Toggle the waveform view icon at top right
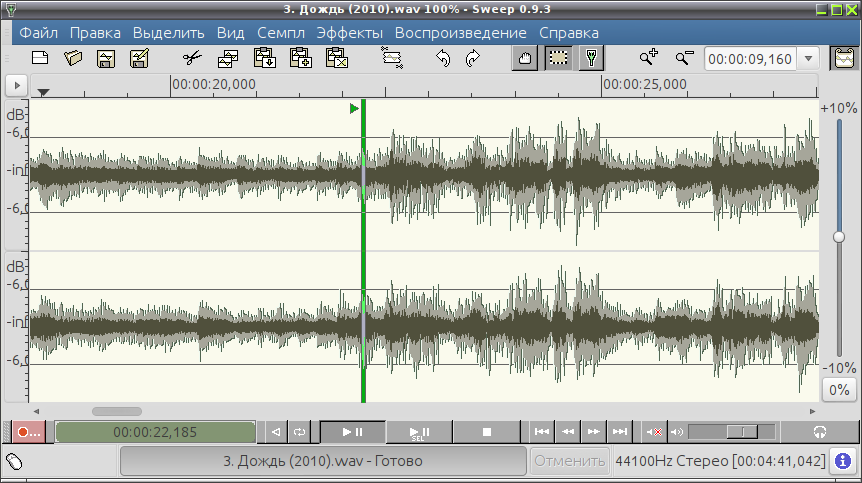Image resolution: width=862 pixels, height=483 pixels. click(844, 58)
